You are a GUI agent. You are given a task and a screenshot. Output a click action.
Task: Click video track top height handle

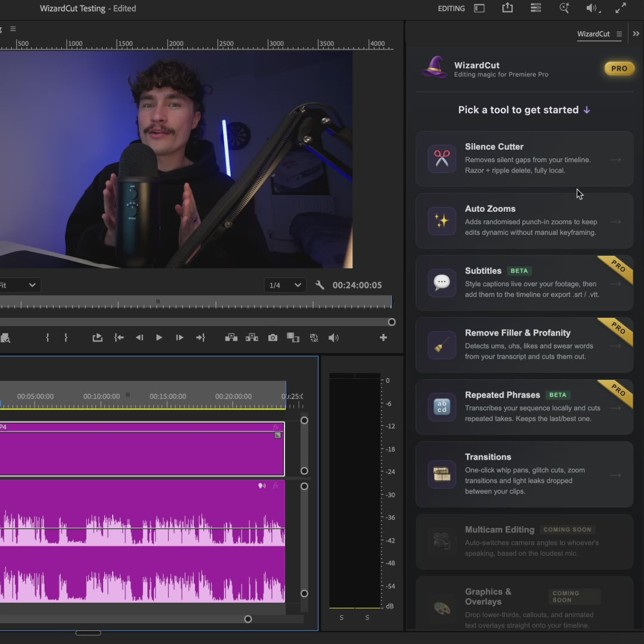coord(304,420)
